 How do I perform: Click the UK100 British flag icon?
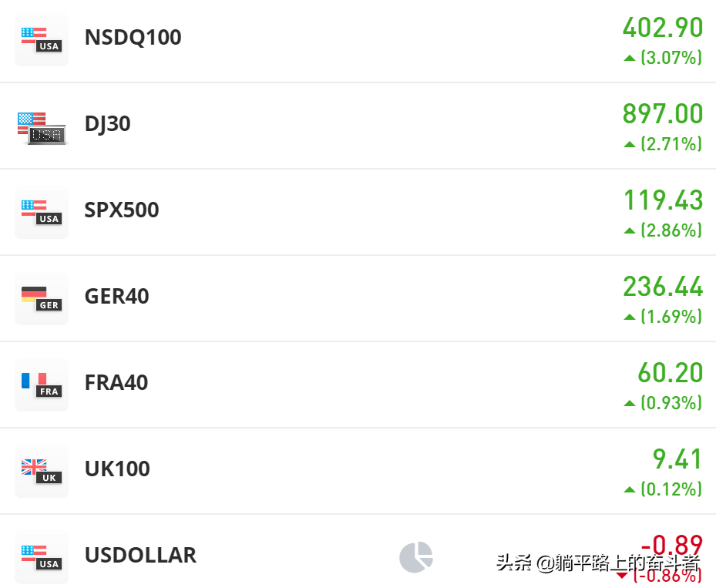point(42,470)
